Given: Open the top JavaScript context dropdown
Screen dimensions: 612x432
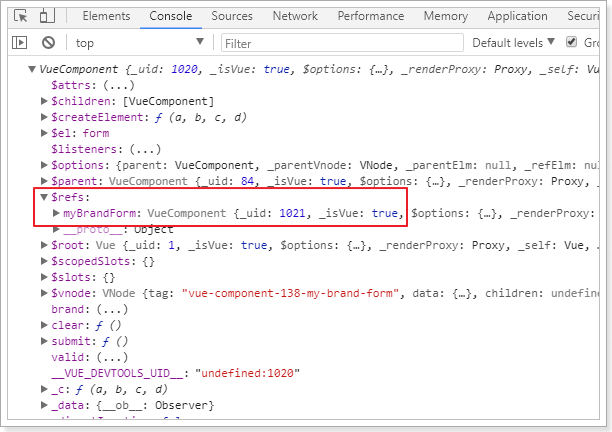Looking at the screenshot, I should point(138,42).
